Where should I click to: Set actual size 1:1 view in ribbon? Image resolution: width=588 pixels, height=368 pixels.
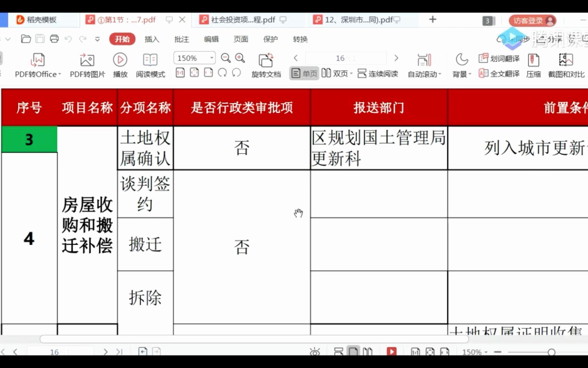(x=180, y=73)
